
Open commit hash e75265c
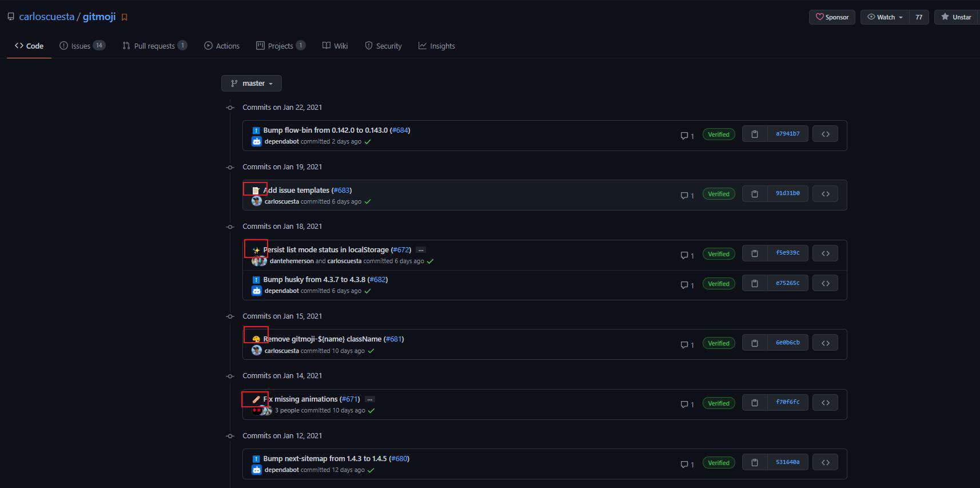(x=787, y=283)
